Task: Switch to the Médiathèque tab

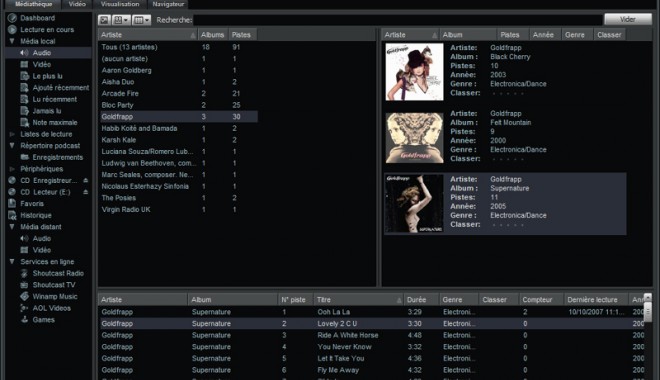Action: [33, 4]
